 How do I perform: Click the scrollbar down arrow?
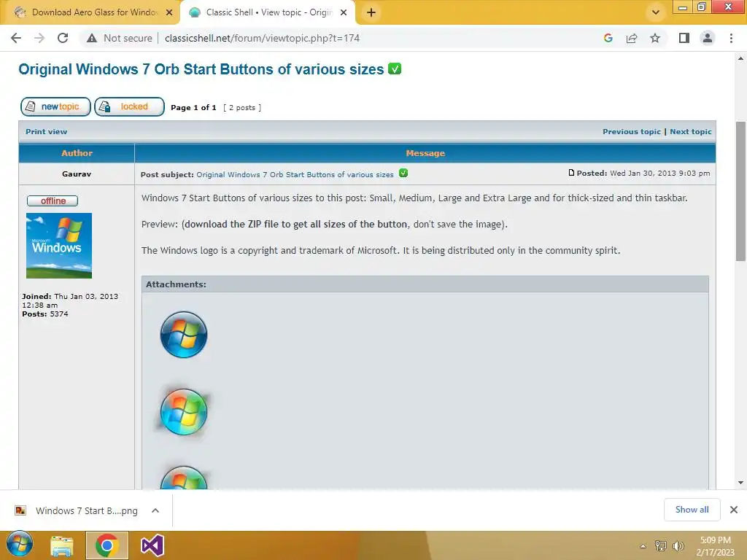coord(740,483)
